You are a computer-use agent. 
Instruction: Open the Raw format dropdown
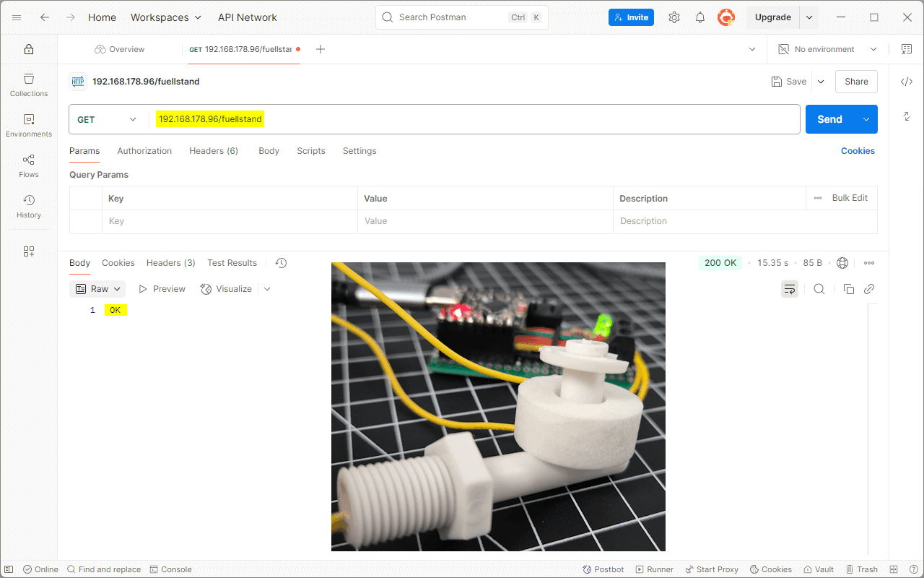tap(98, 289)
